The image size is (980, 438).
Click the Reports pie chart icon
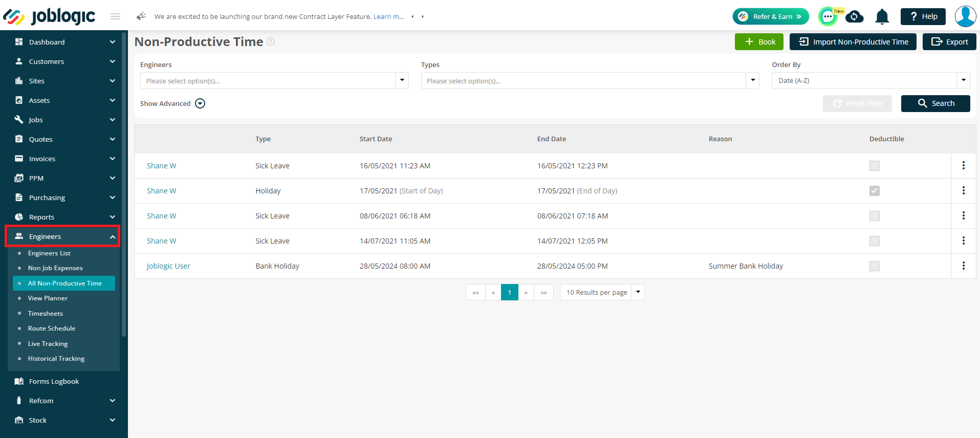click(19, 217)
